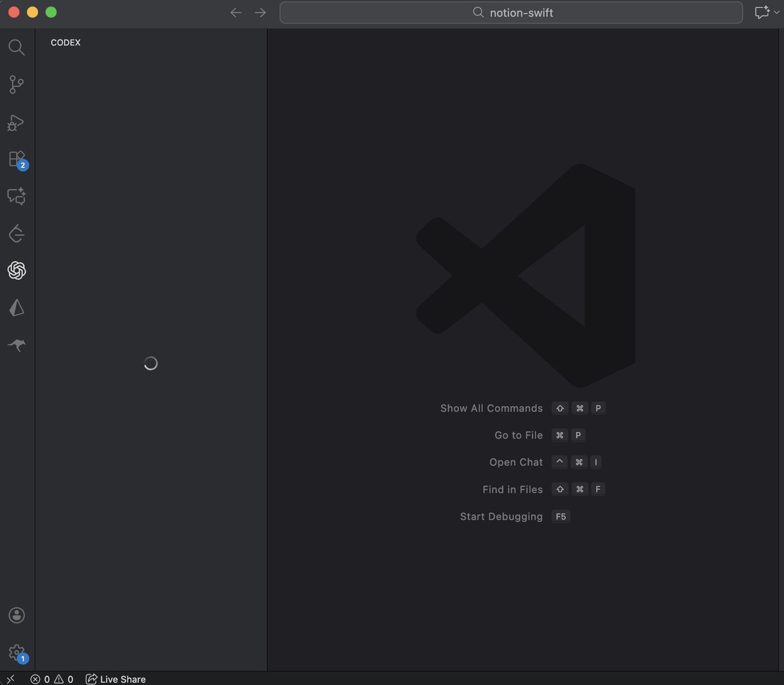
Task: Open the Search view in activity bar
Action: click(16, 47)
